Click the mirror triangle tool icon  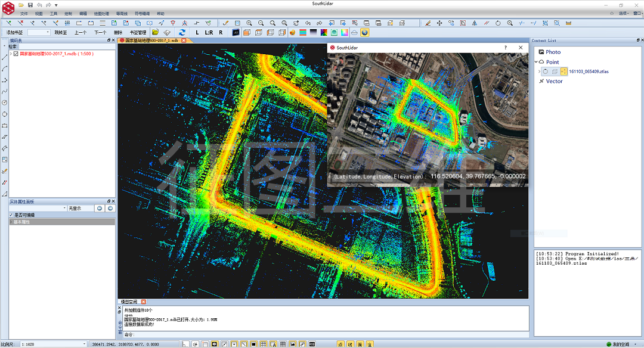(x=475, y=23)
